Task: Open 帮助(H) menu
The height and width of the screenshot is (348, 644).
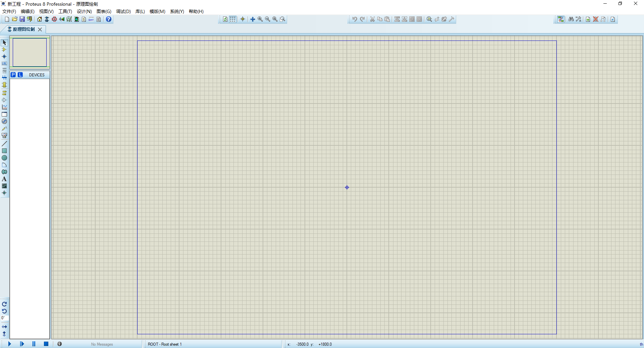Action: 196,11
